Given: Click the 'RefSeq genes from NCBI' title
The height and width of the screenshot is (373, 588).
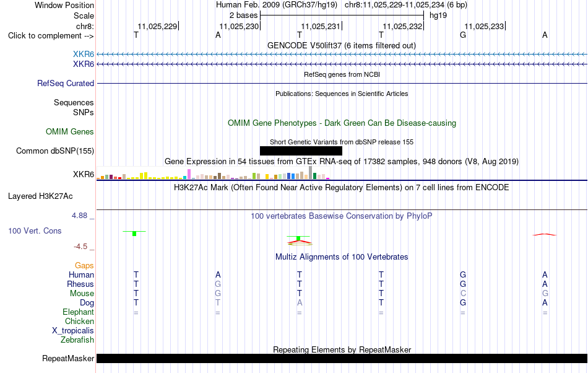Looking at the screenshot, I should (342, 74).
